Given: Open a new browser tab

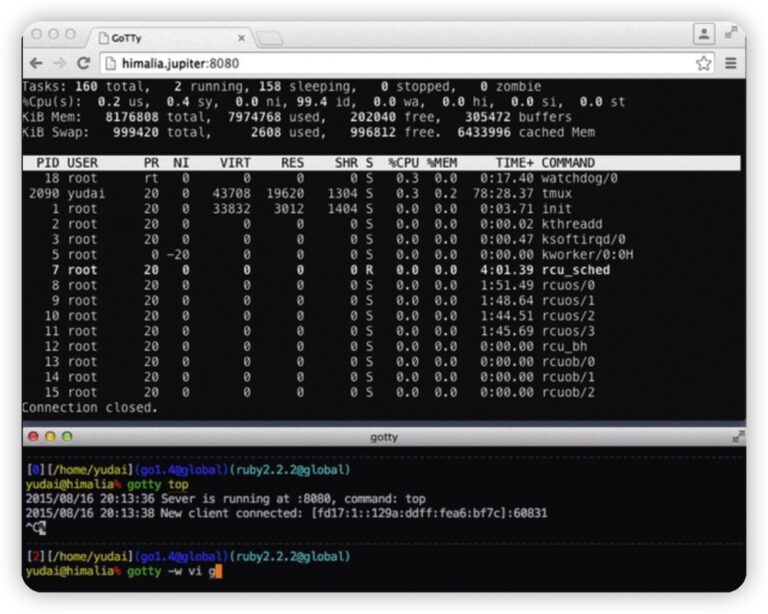Looking at the screenshot, I should [x=270, y=38].
